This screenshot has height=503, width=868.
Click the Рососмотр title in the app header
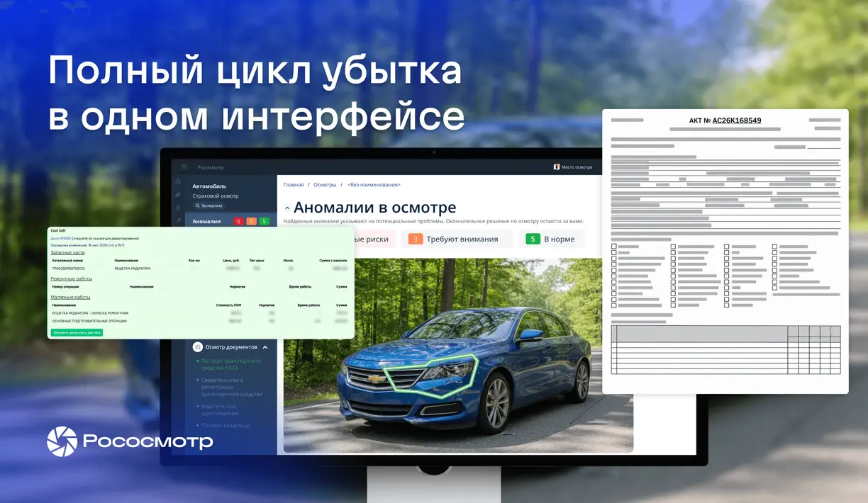pos(211,167)
